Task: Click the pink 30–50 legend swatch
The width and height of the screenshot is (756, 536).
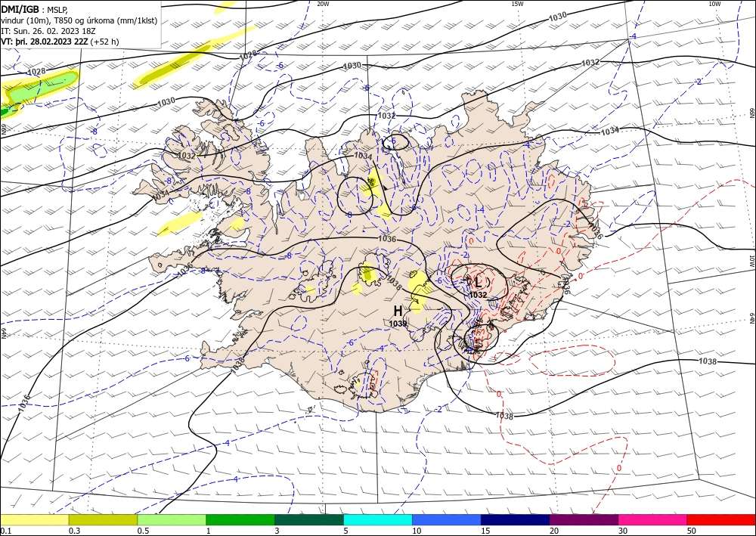Action: point(653,519)
